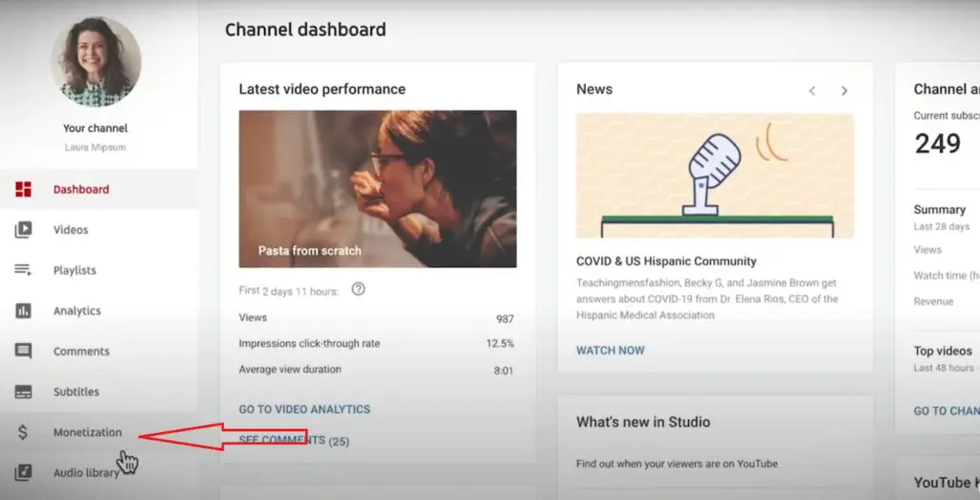Image resolution: width=980 pixels, height=500 pixels.
Task: Click What's new in Studio heading
Action: click(x=643, y=422)
